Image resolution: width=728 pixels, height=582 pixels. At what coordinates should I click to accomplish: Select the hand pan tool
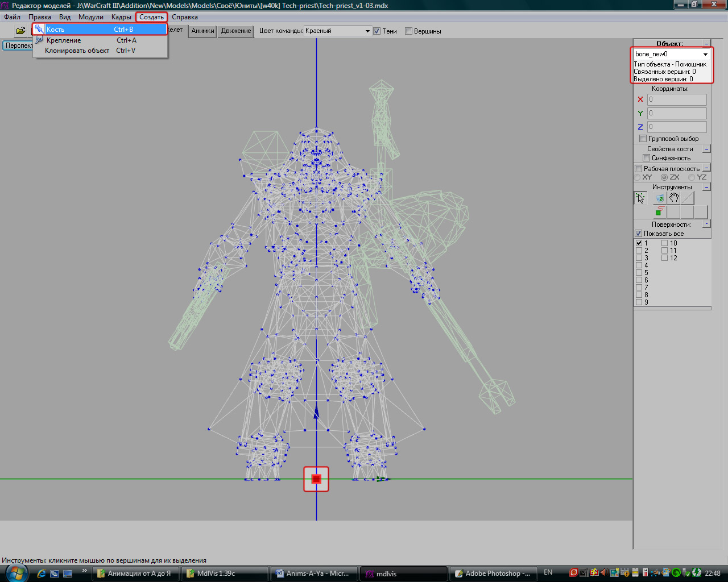click(x=674, y=198)
